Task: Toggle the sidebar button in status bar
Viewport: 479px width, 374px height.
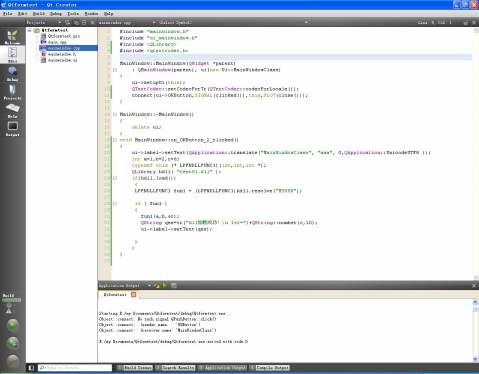Action: [x=31, y=368]
